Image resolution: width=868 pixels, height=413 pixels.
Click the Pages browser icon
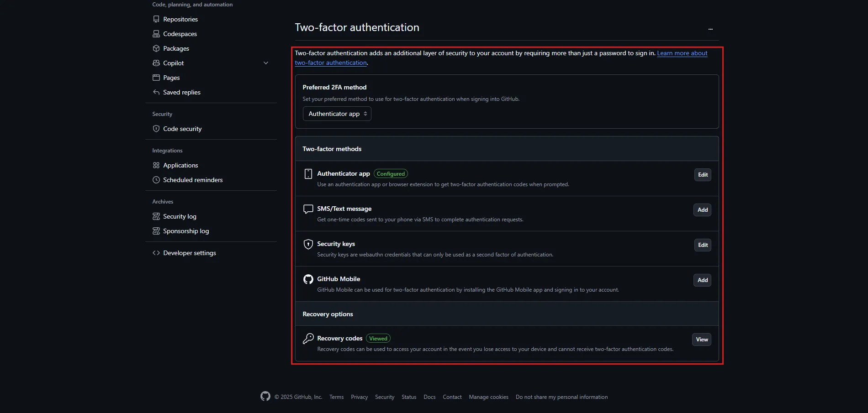156,78
